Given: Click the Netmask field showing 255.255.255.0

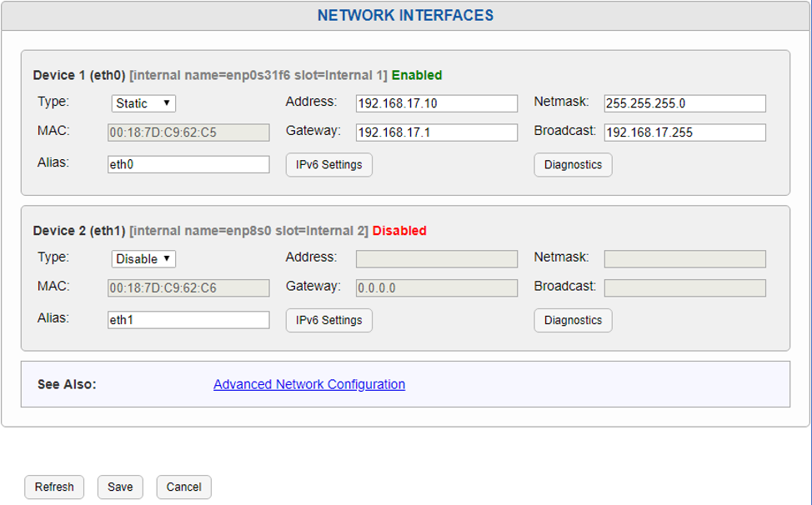Looking at the screenshot, I should 684,102.
